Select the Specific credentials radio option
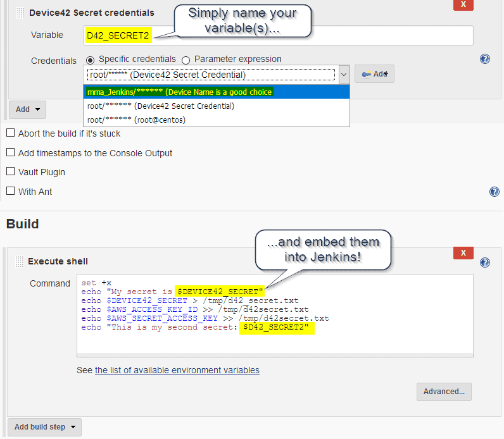This screenshot has height=439, width=504. coord(91,60)
